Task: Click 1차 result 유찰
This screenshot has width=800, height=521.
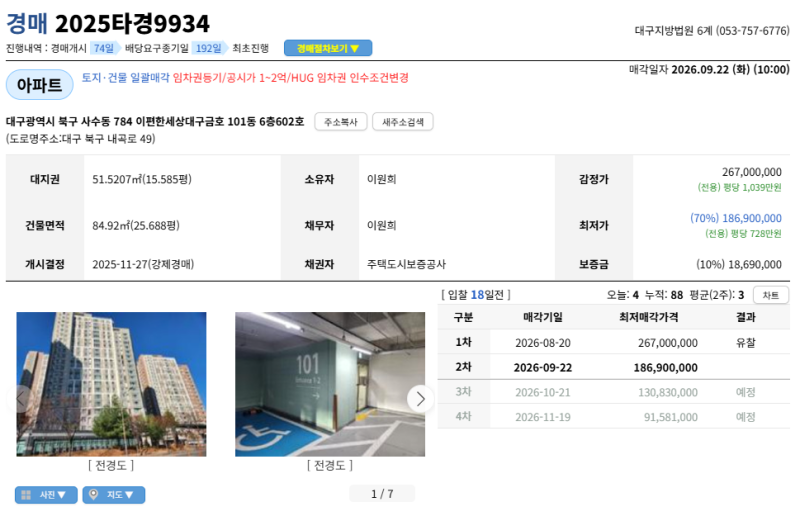Action: click(745, 343)
